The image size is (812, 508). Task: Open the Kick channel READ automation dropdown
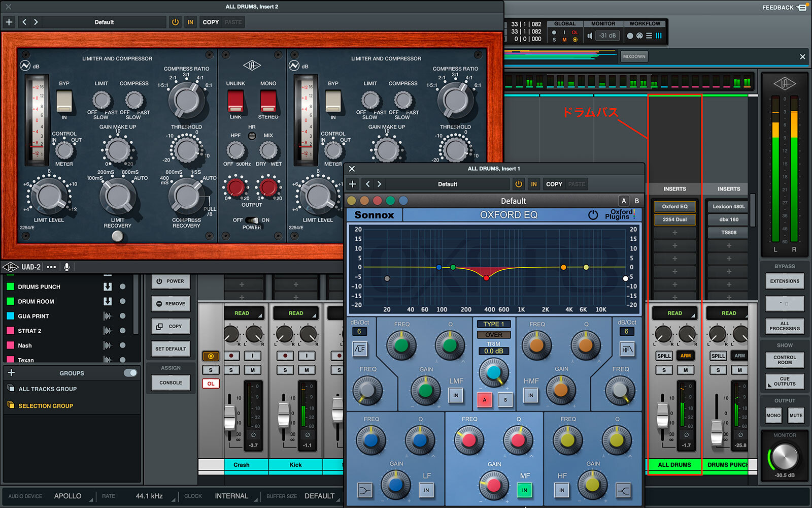296,313
